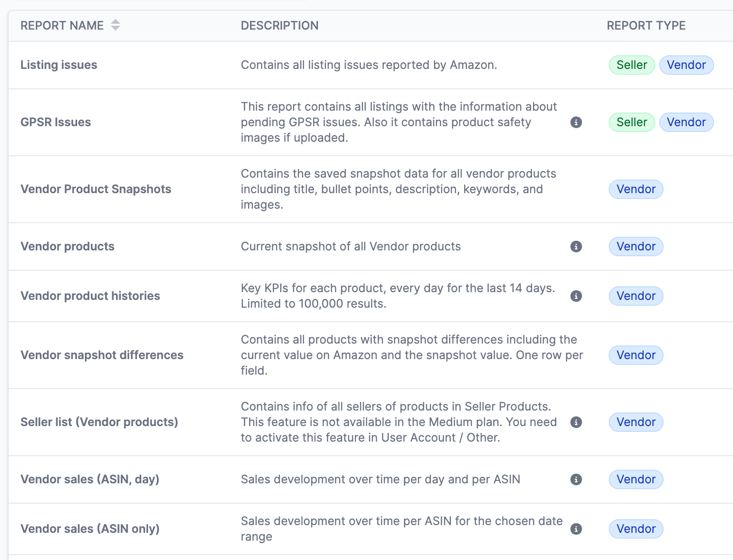Open the Listing issues report
733x560 pixels.
click(59, 65)
